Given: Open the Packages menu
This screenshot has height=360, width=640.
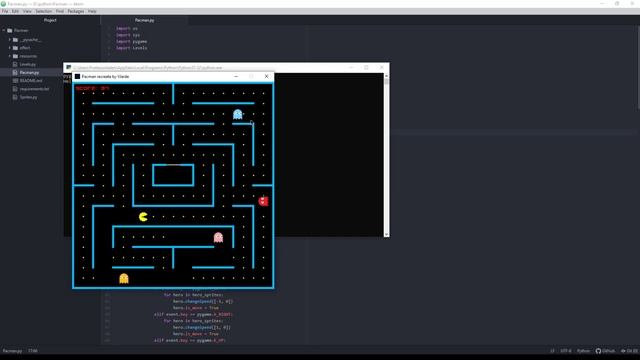Looking at the screenshot, I should point(76,11).
